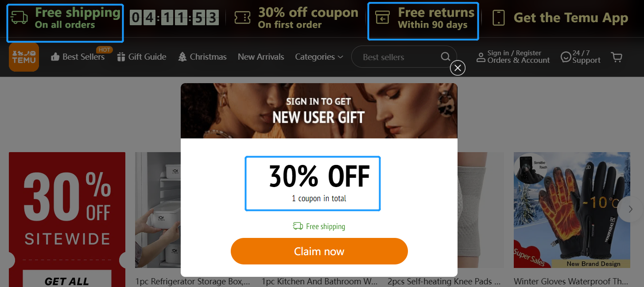Open Best Sellers menu item
644x287 pixels.
pos(78,57)
